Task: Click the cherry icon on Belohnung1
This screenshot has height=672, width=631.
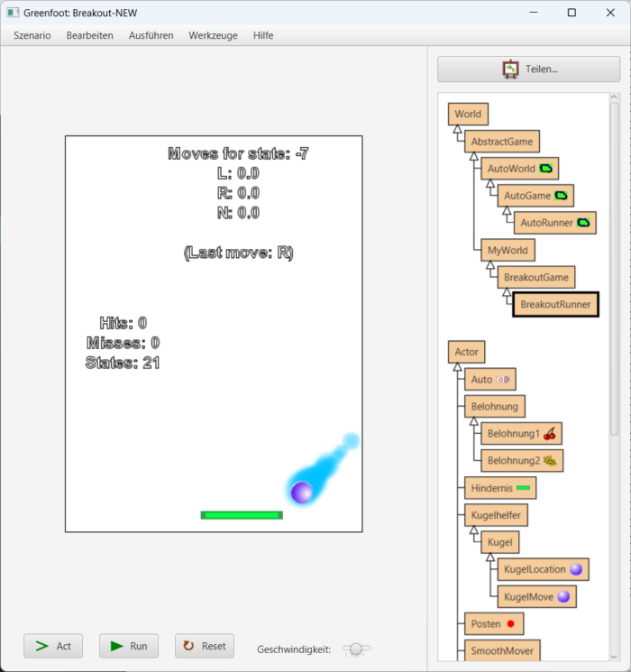Action: tap(550, 434)
